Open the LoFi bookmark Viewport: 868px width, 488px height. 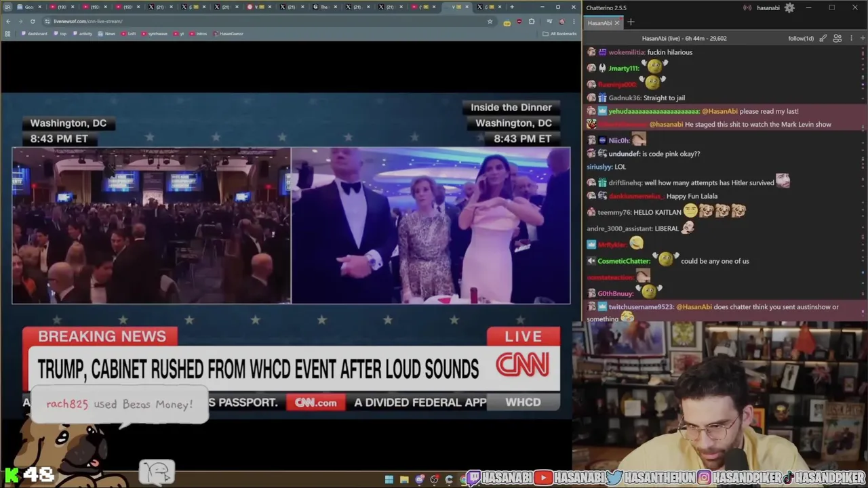tap(129, 34)
